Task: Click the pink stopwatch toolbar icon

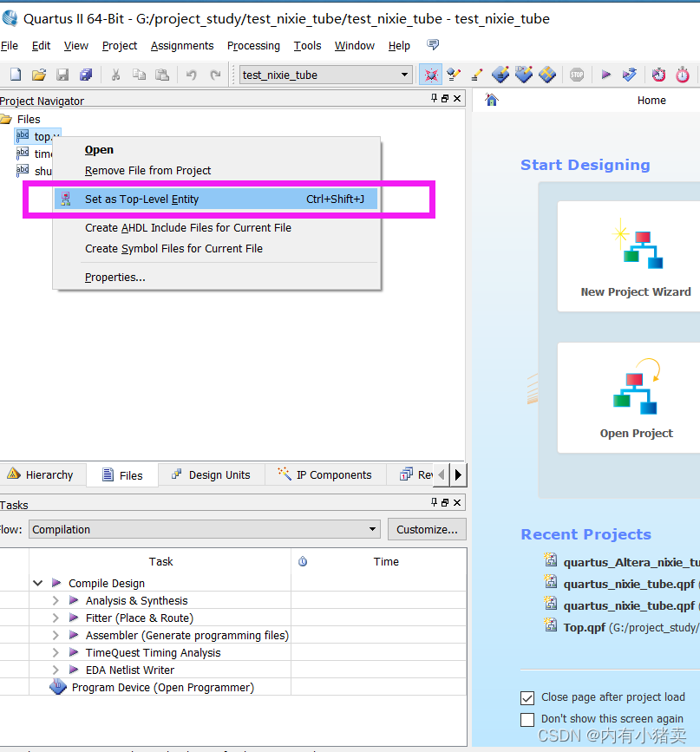Action: coord(683,75)
